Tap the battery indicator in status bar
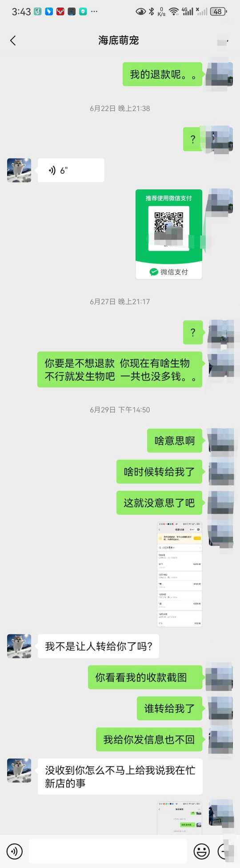The width and height of the screenshot is (240, 868). click(x=218, y=12)
